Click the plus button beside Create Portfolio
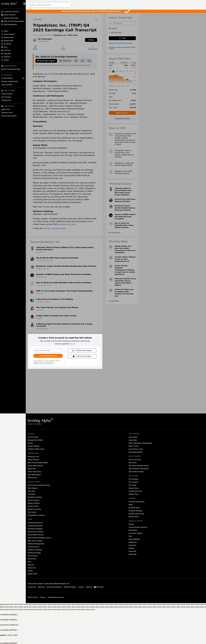 23,78
